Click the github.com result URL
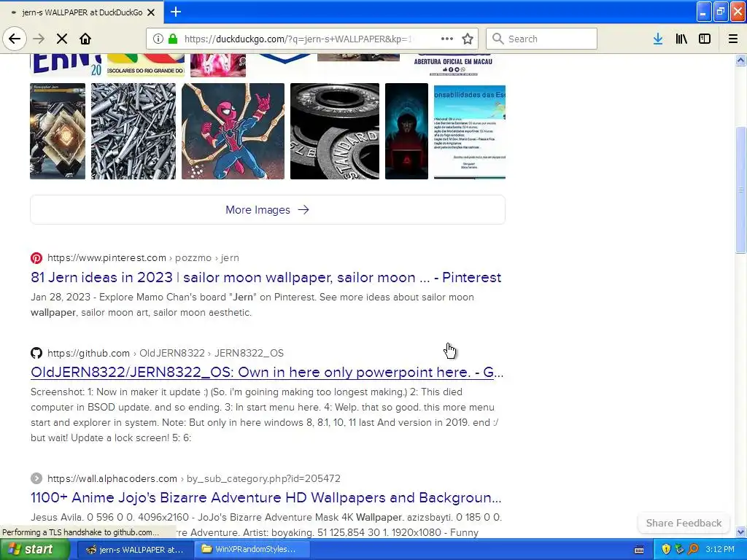 coord(166,353)
